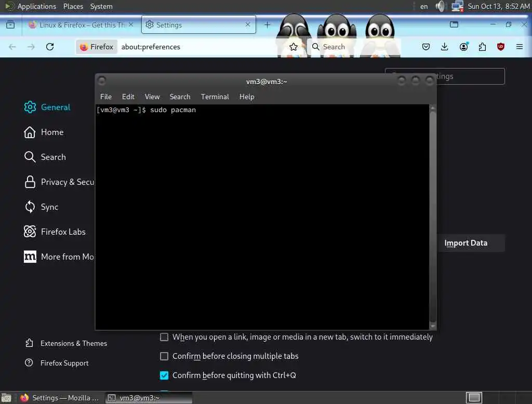This screenshot has height=404, width=532.
Task: Open Firefox Labs settings
Action: coord(55,232)
